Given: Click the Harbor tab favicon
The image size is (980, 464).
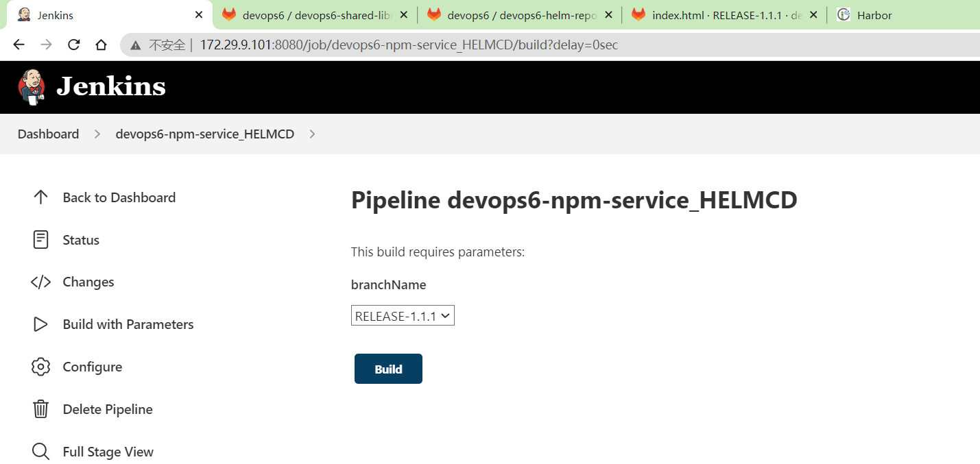Looking at the screenshot, I should (x=844, y=15).
